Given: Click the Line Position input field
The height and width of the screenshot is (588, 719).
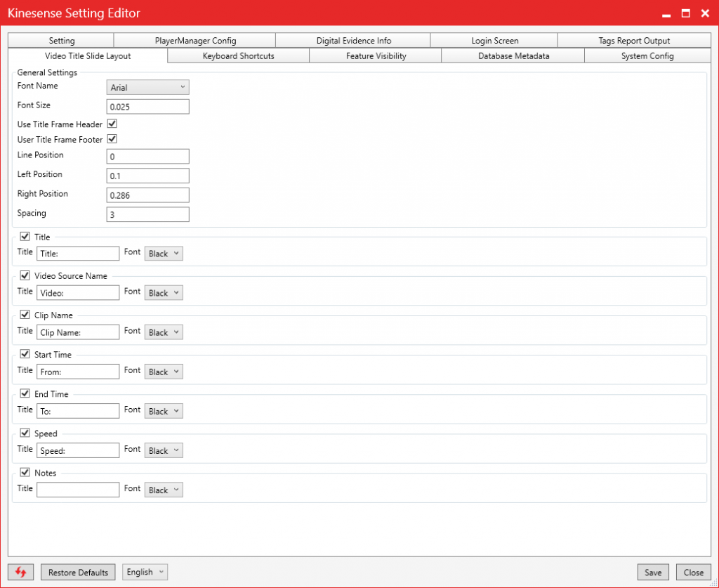Looking at the screenshot, I should click(x=147, y=157).
